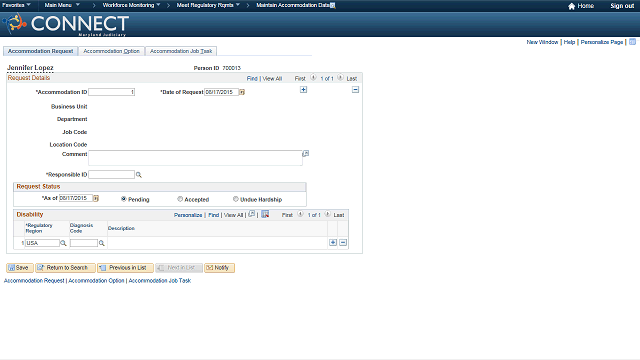640x360 pixels.
Task: Open page in New Window
Action: [x=542, y=42]
